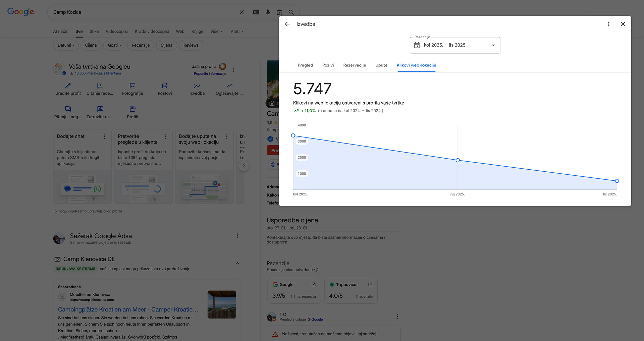Expand the Gosti filter dropdown
Screen dimensions: 644x341
tap(114, 45)
